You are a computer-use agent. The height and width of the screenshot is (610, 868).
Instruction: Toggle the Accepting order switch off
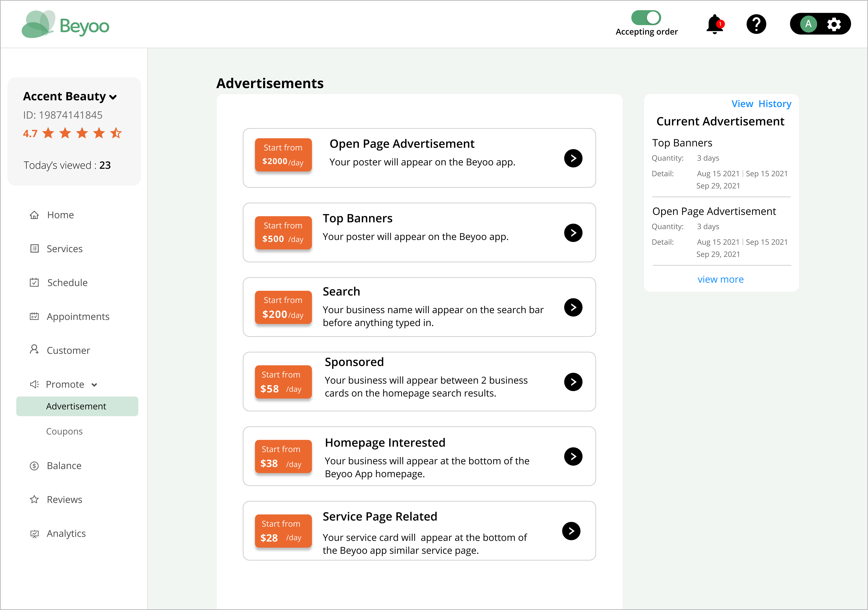[646, 17]
